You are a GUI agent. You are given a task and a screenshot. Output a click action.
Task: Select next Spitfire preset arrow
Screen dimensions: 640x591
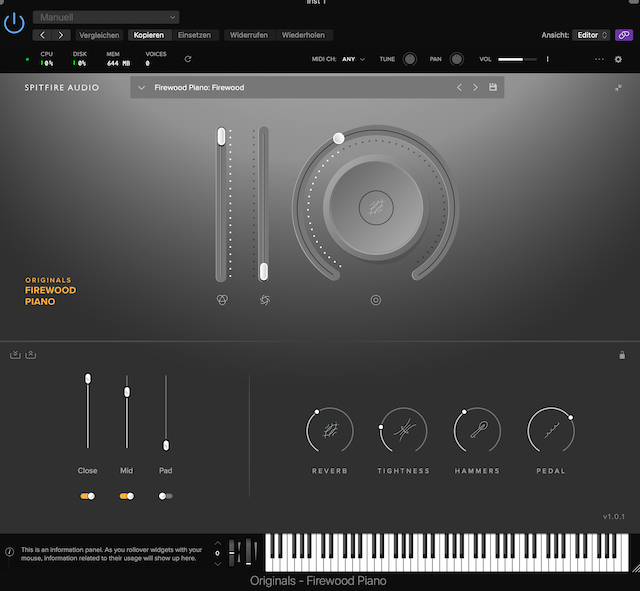click(x=475, y=87)
